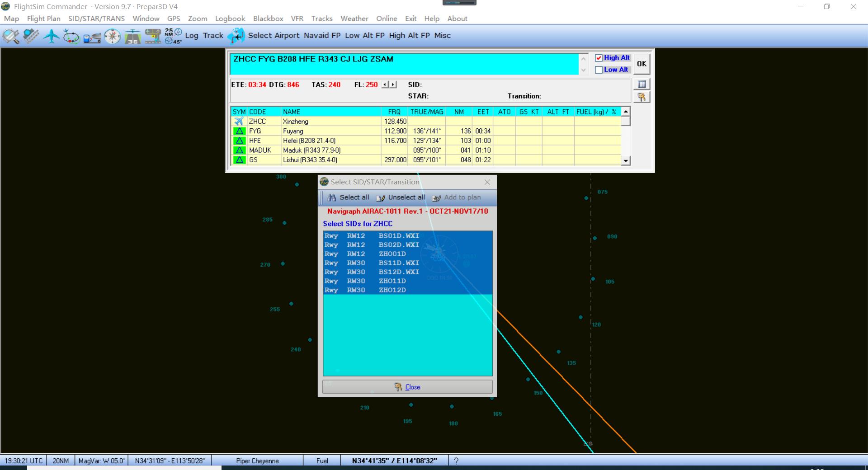
Task: Open the SID/STAR/TRANS menu
Action: 96,19
